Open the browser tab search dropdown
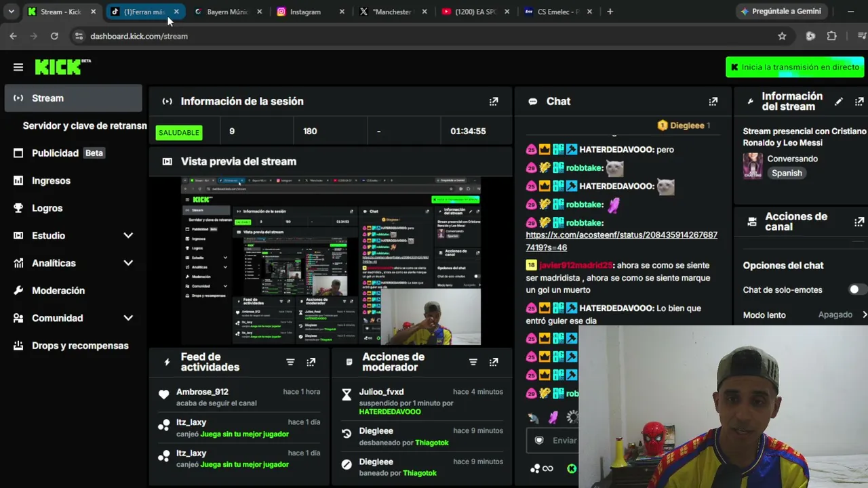868x488 pixels. click(12, 12)
